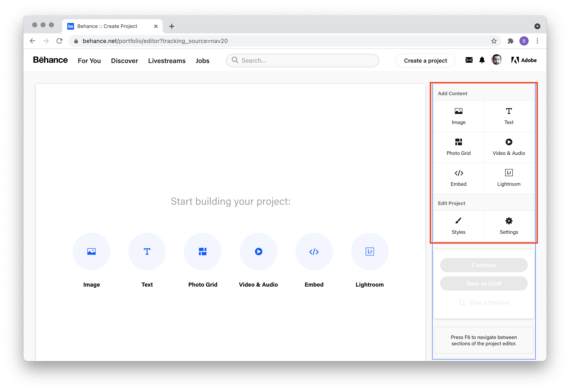
Task: Click the Embed code icon
Action: pos(458,173)
